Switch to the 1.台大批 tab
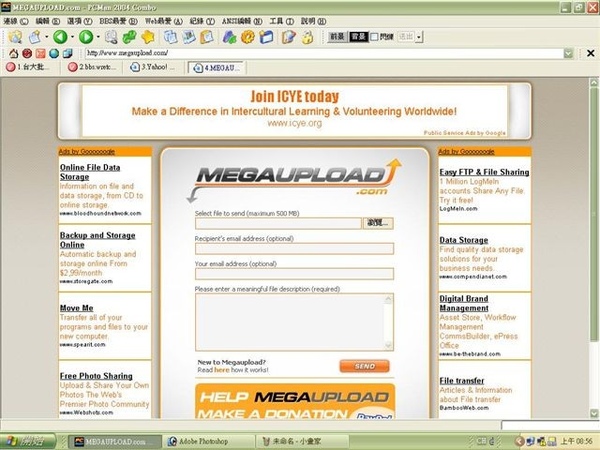Image resolution: width=600 pixels, height=450 pixels. 31,67
